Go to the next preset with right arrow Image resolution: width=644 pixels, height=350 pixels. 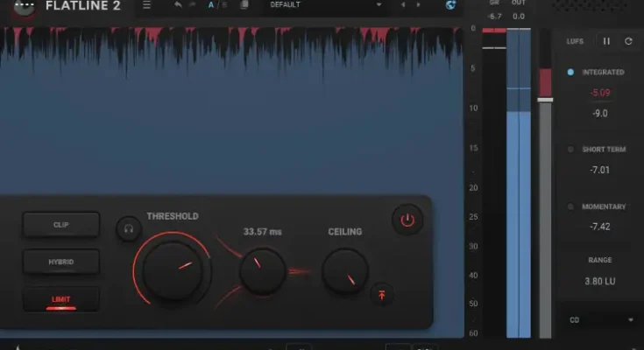[417, 5]
